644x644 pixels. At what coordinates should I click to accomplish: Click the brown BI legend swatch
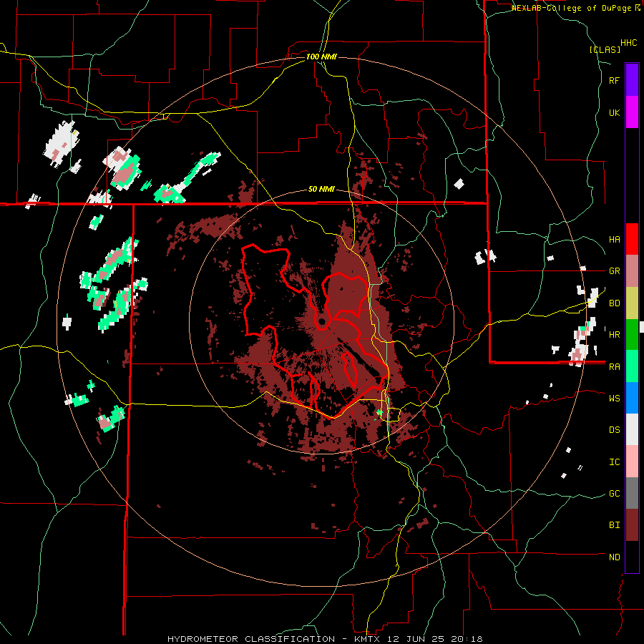click(632, 525)
